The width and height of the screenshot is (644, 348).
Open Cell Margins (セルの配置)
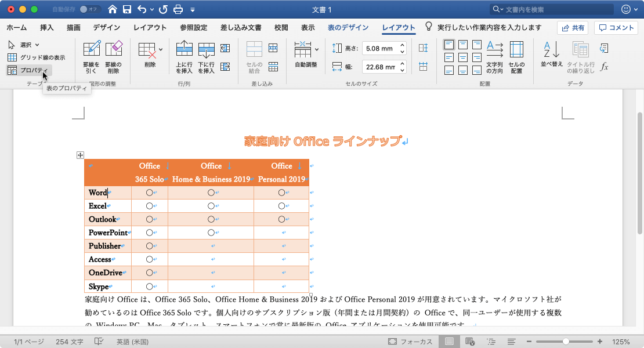pyautogui.click(x=516, y=57)
